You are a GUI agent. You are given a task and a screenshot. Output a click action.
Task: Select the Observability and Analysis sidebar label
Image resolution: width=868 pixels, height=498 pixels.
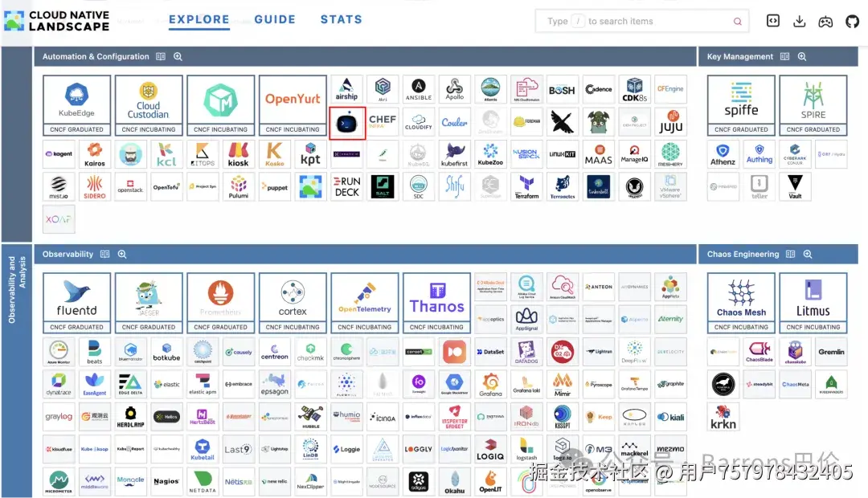tap(17, 289)
